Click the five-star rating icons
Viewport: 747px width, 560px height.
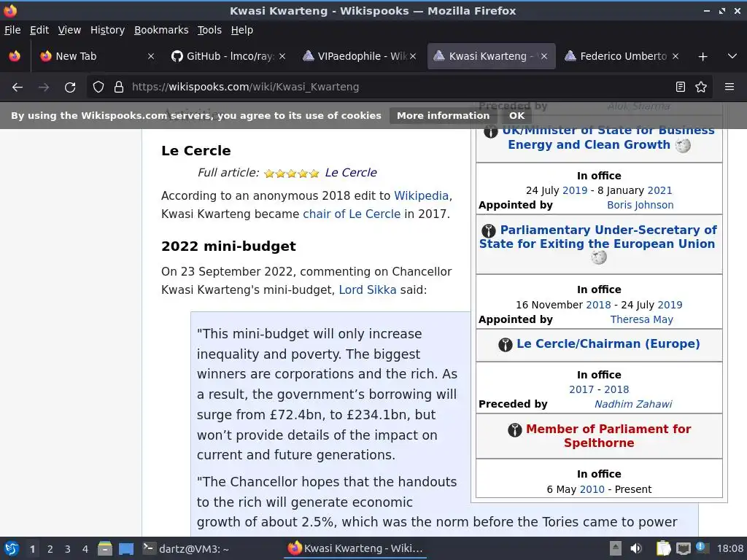[x=292, y=174]
